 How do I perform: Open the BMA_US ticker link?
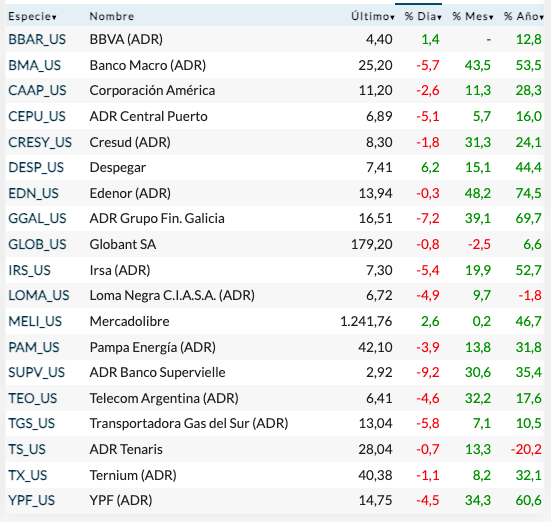coord(34,65)
